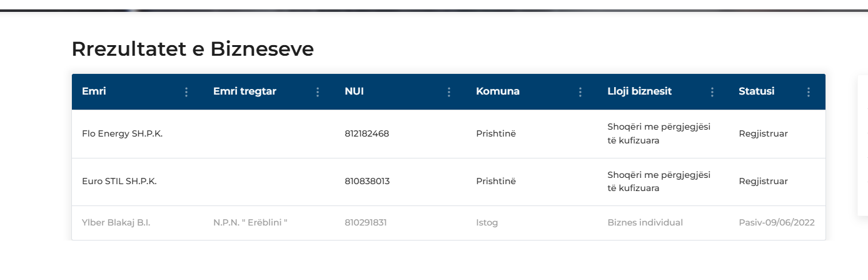Click the Pasiv-09/06/2022 status cell
The height and width of the screenshot is (280, 868).
777,222
